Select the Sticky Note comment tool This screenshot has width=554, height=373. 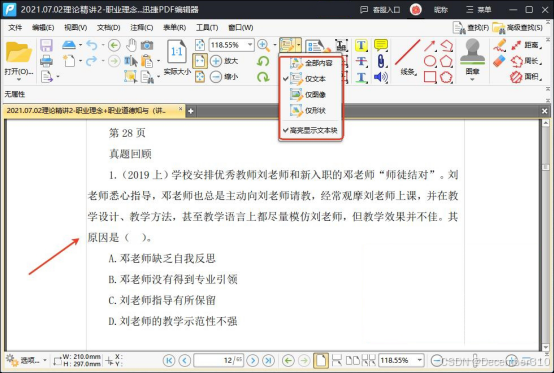click(381, 45)
